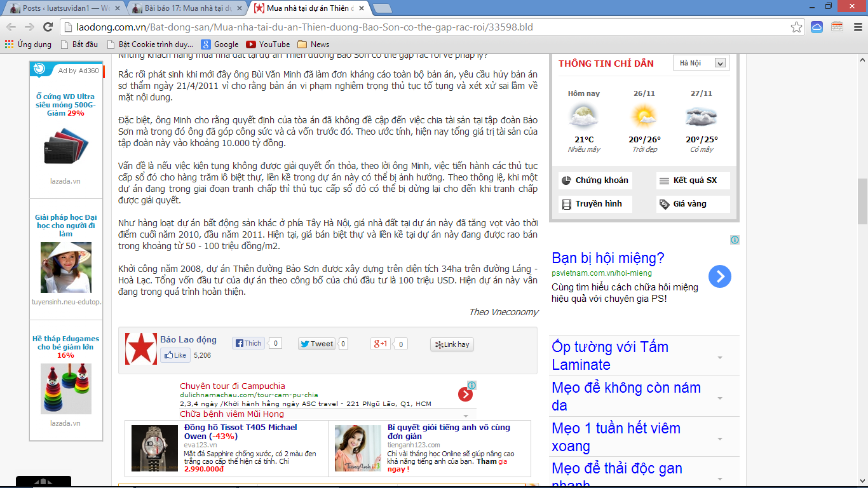Click the Ad360 clock icon in sidebar
The height and width of the screenshot is (488, 868).
(x=39, y=69)
